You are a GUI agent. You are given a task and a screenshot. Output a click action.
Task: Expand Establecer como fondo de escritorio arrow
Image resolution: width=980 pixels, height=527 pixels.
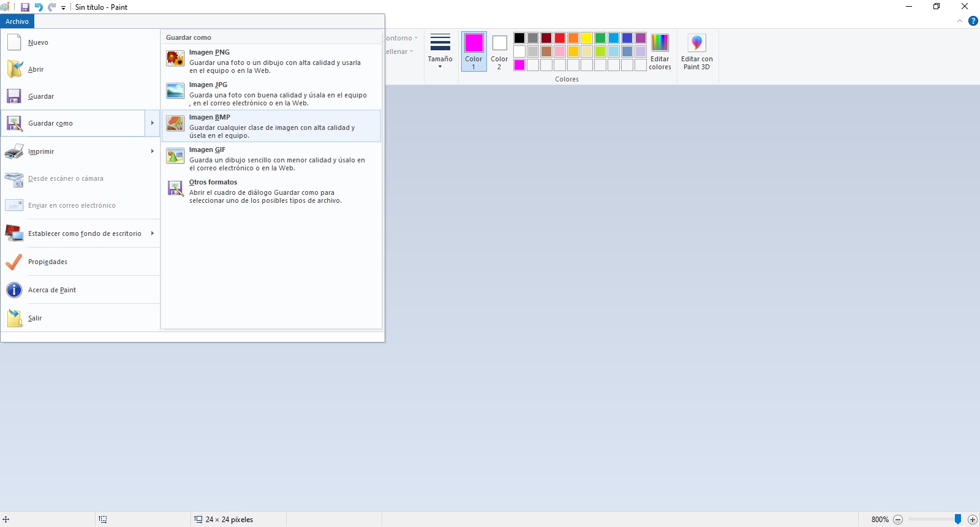tap(153, 233)
